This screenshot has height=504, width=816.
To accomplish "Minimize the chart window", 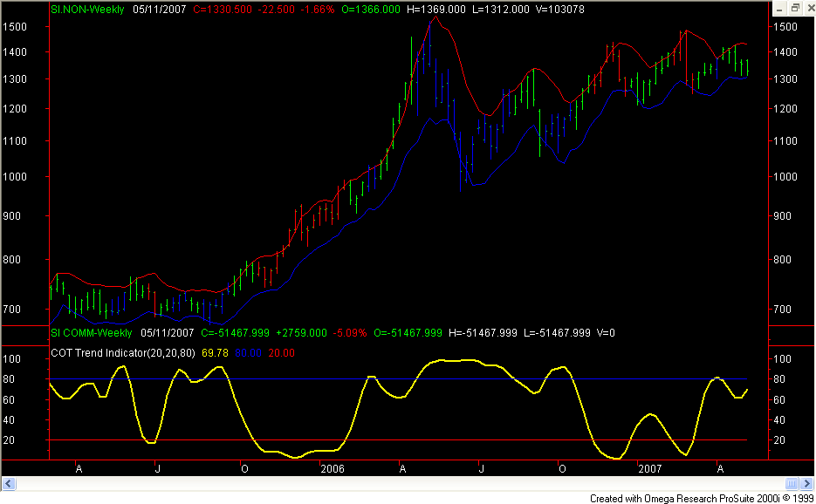I will pyautogui.click(x=779, y=9).
